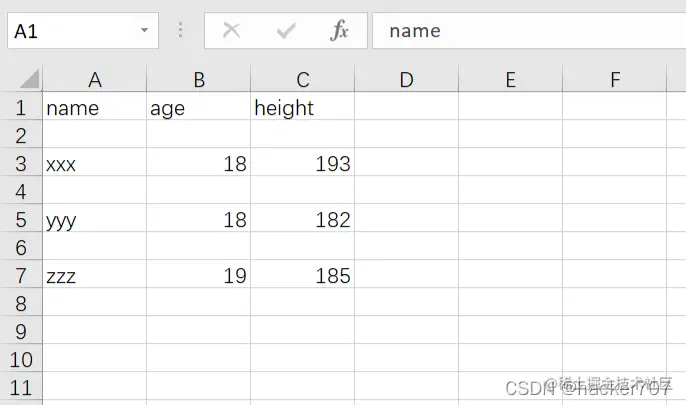Select row 11 header
The height and width of the screenshot is (405, 686).
tap(21, 388)
